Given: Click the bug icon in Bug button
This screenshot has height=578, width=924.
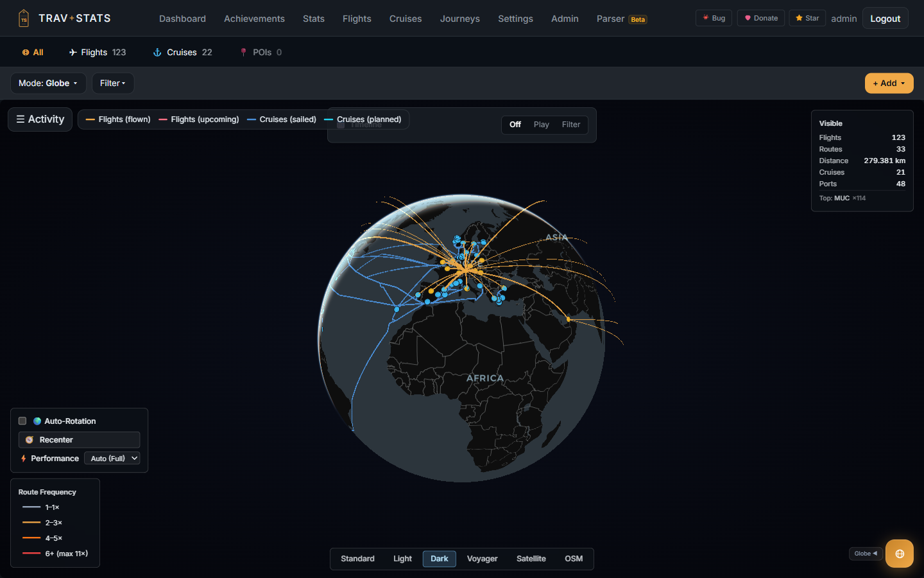Looking at the screenshot, I should (x=706, y=18).
